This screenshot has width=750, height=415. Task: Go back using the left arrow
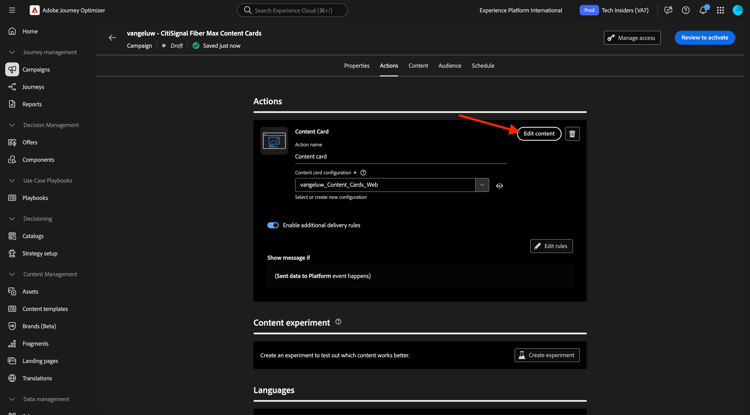tap(112, 38)
